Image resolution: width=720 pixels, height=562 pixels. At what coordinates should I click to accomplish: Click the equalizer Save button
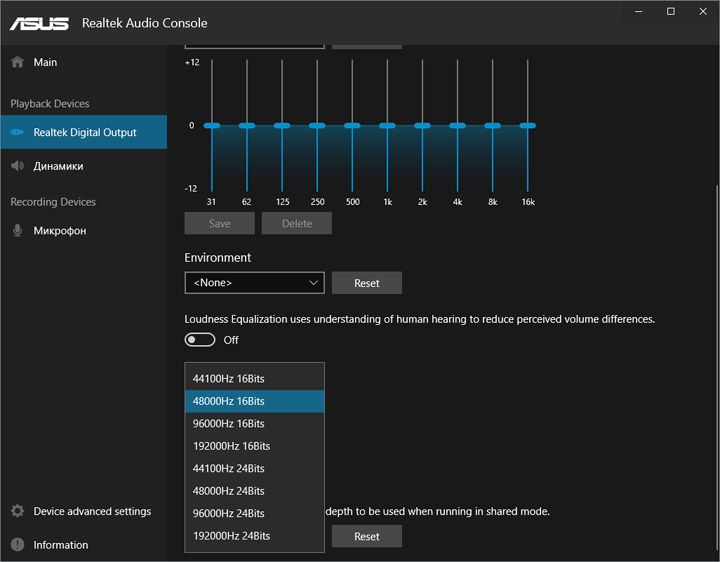tap(219, 224)
